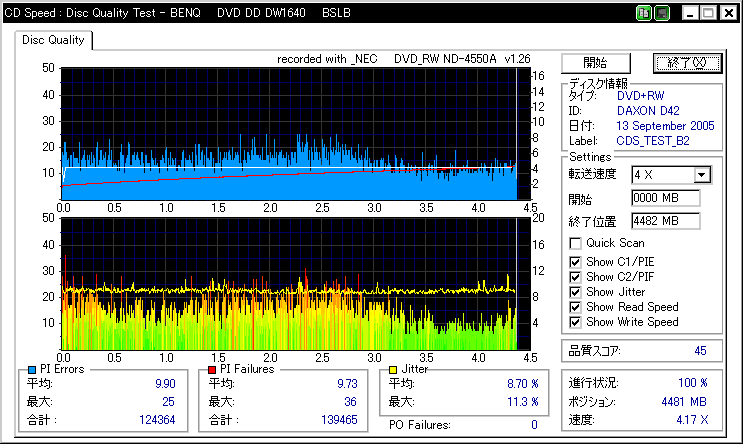Click PI Errors total 124364
Viewport: 743px width, 444px height.
(157, 420)
